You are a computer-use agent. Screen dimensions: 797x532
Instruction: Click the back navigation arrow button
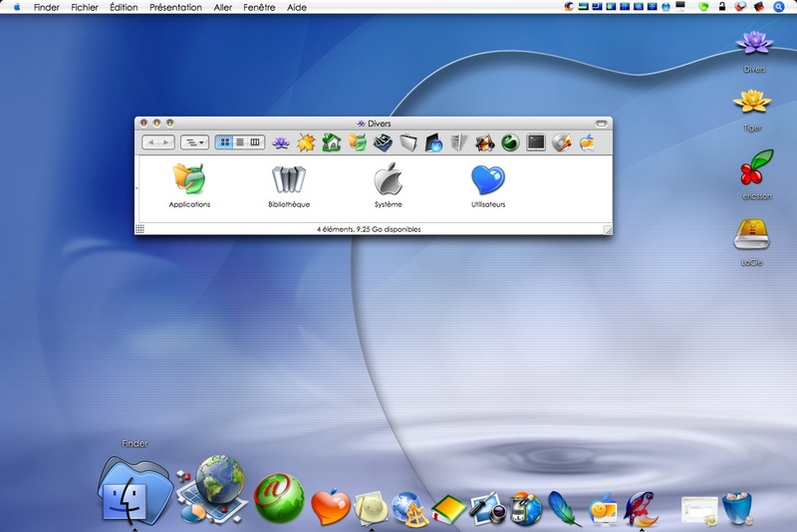coord(151,142)
